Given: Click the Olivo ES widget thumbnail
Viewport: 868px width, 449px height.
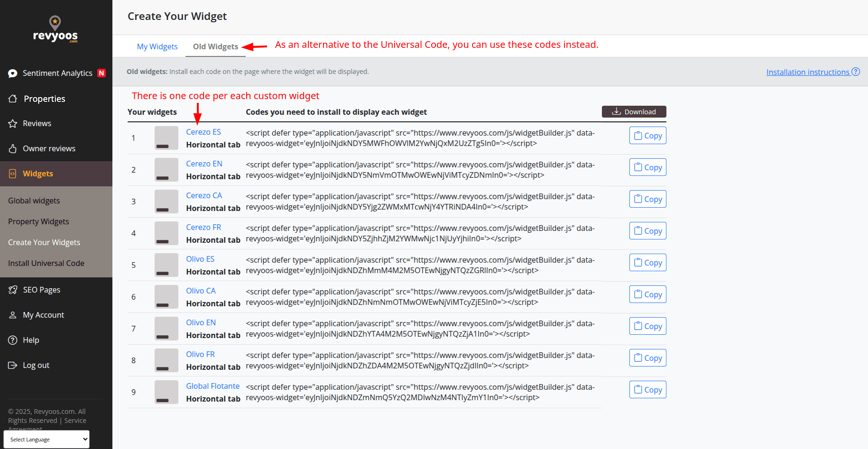Looking at the screenshot, I should pos(166,265).
